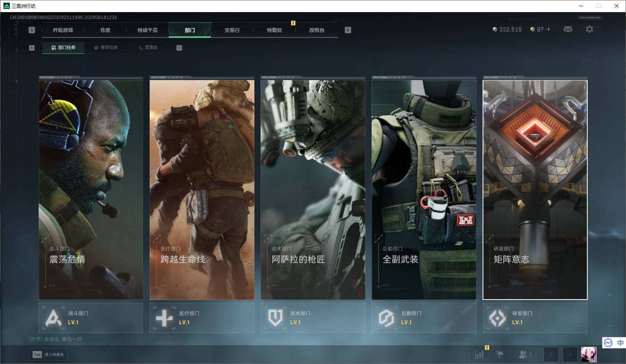Open the 特勤处 tab
Screen dimensions: 626x364
pyautogui.click(x=274, y=30)
